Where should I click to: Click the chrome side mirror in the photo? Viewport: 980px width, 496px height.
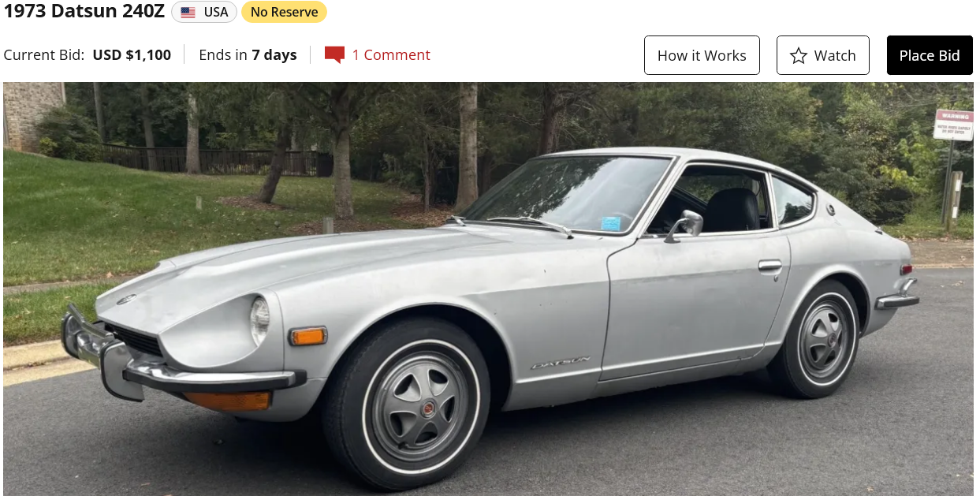tap(684, 225)
